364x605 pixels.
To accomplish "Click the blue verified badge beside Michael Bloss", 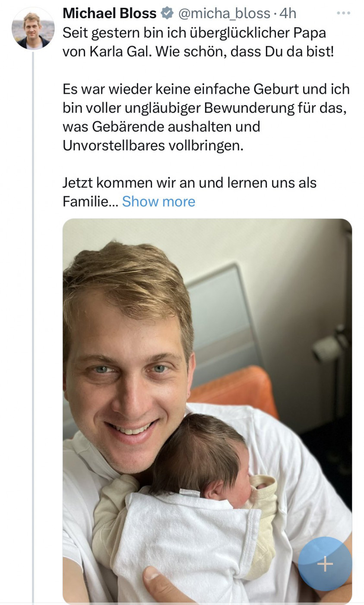I will click(x=167, y=14).
